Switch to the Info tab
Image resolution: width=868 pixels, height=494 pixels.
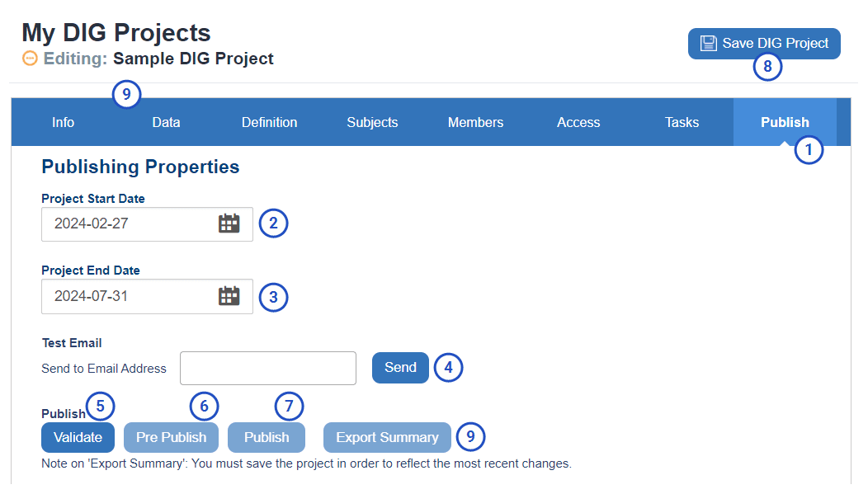(63, 122)
